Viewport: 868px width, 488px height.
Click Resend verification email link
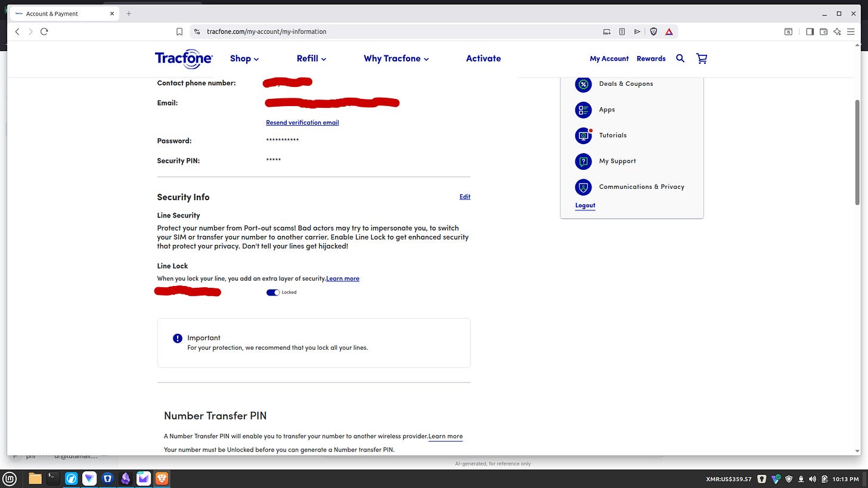pyautogui.click(x=302, y=123)
